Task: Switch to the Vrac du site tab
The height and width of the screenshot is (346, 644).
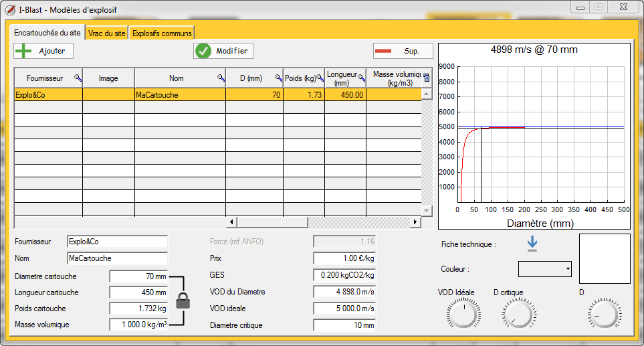Action: pos(107,33)
